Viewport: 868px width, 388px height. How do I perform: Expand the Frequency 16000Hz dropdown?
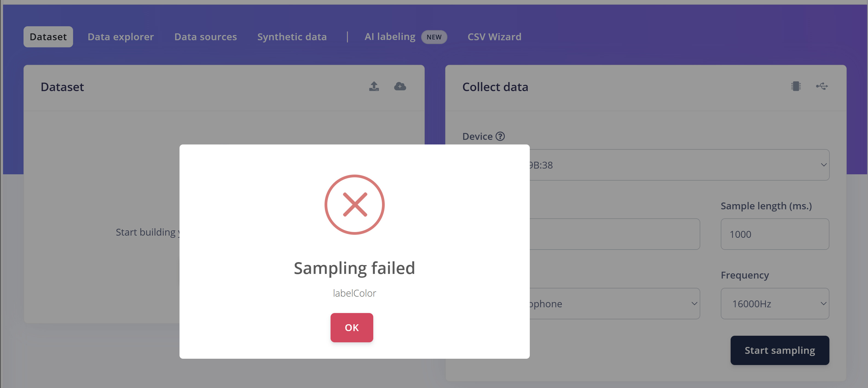775,304
